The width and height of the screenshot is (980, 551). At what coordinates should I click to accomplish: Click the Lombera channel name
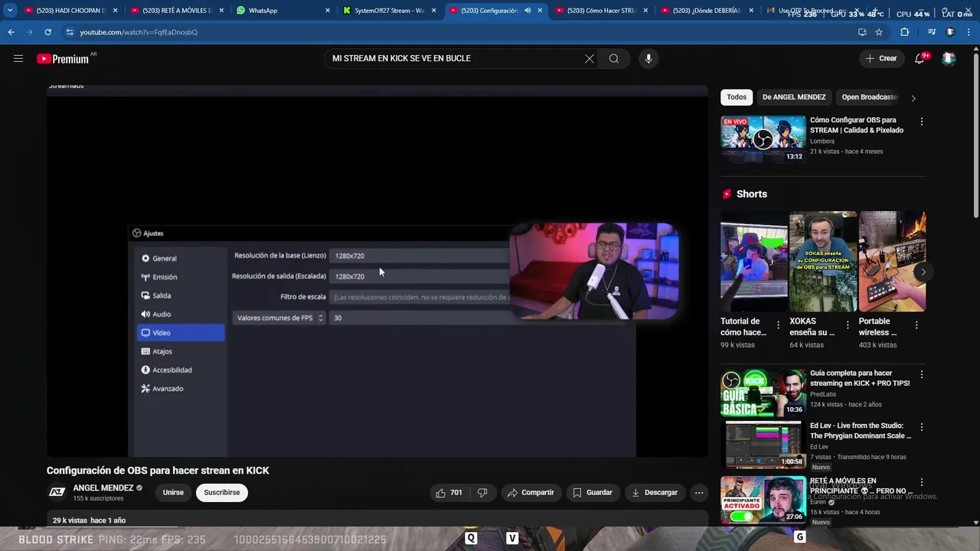click(822, 142)
